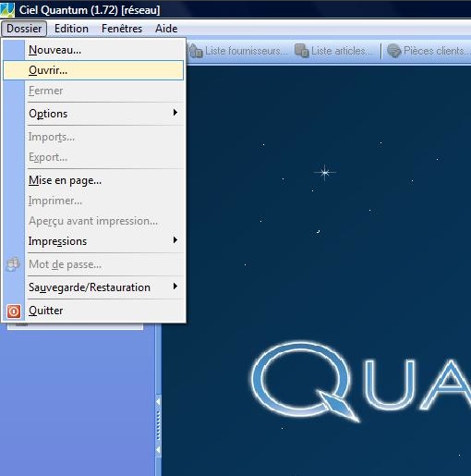Click the Liste fournisseurs toolbar icon
The image size is (471, 476).
click(x=195, y=51)
